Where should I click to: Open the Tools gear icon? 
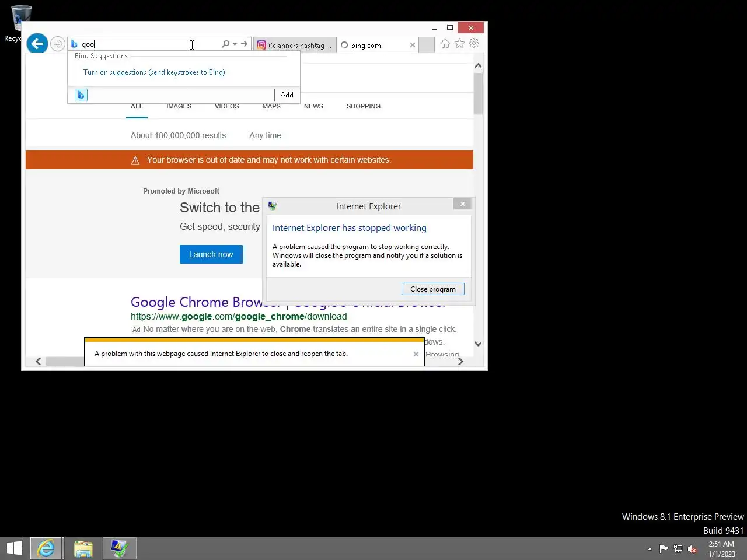coord(474,44)
